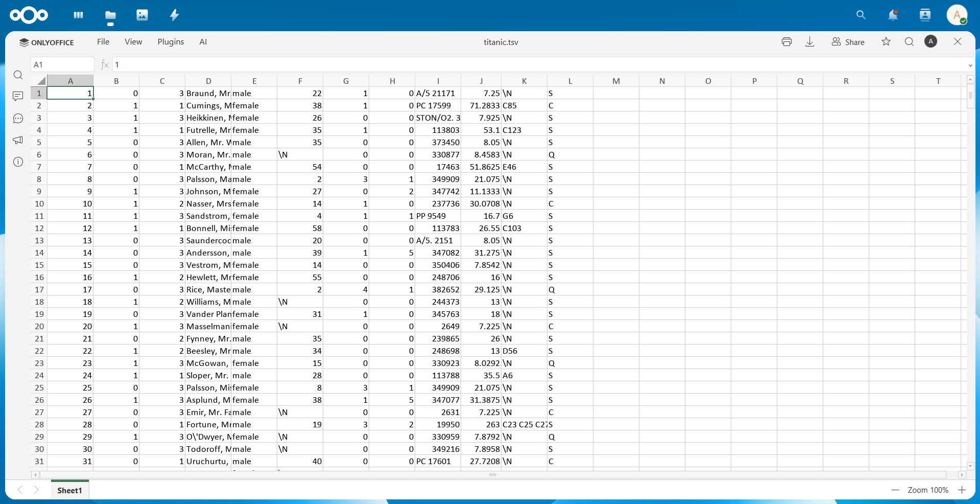
Task: Open Nextcloud notifications
Action: pyautogui.click(x=893, y=15)
